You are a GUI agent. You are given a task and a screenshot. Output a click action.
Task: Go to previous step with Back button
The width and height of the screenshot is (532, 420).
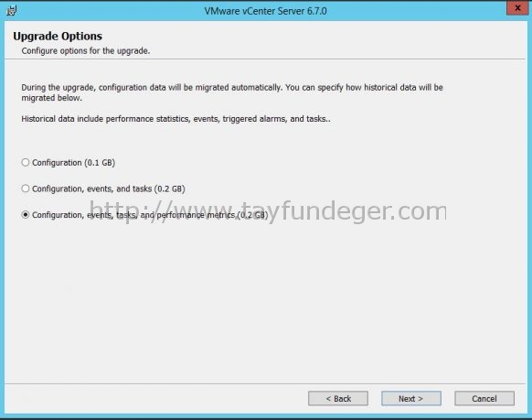[x=338, y=398]
